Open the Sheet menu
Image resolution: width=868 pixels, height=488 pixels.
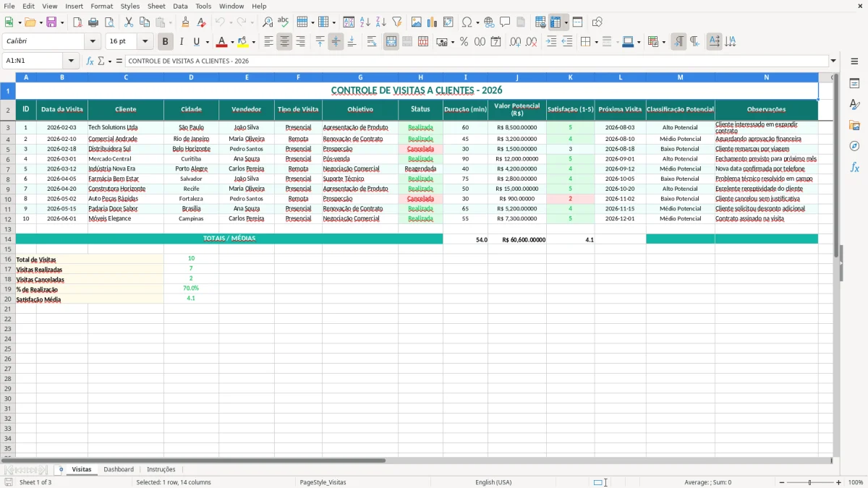pos(156,6)
